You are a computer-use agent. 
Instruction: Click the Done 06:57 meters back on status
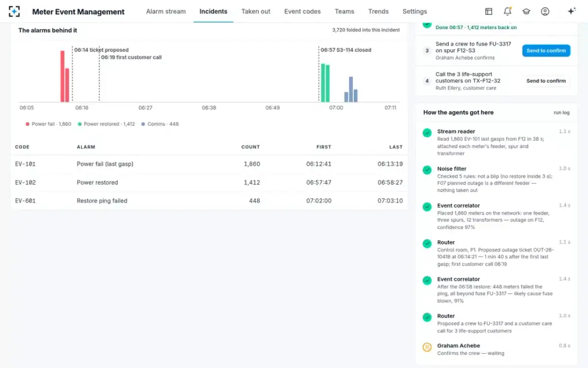tap(476, 27)
